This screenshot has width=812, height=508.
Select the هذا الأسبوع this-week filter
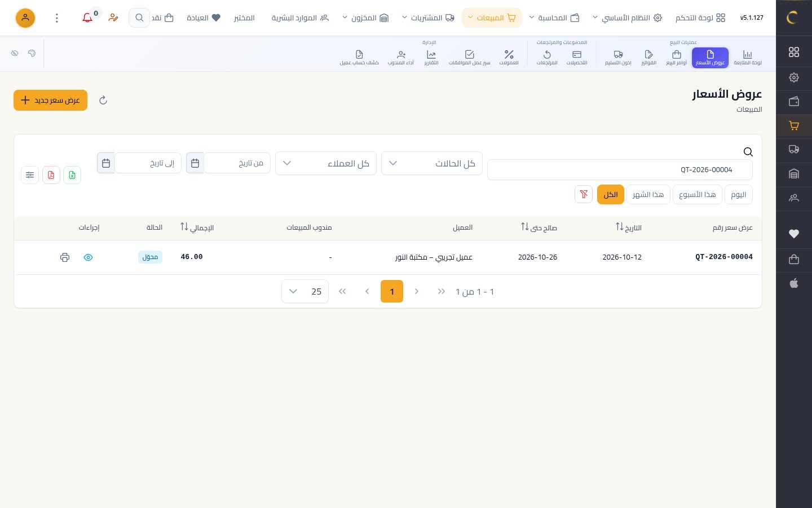coord(698,195)
